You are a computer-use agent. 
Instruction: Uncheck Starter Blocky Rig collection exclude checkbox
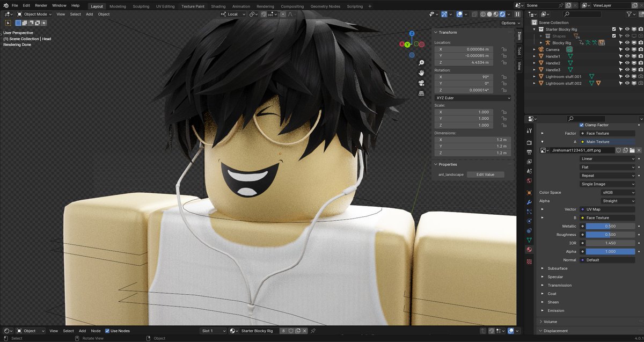(x=614, y=29)
